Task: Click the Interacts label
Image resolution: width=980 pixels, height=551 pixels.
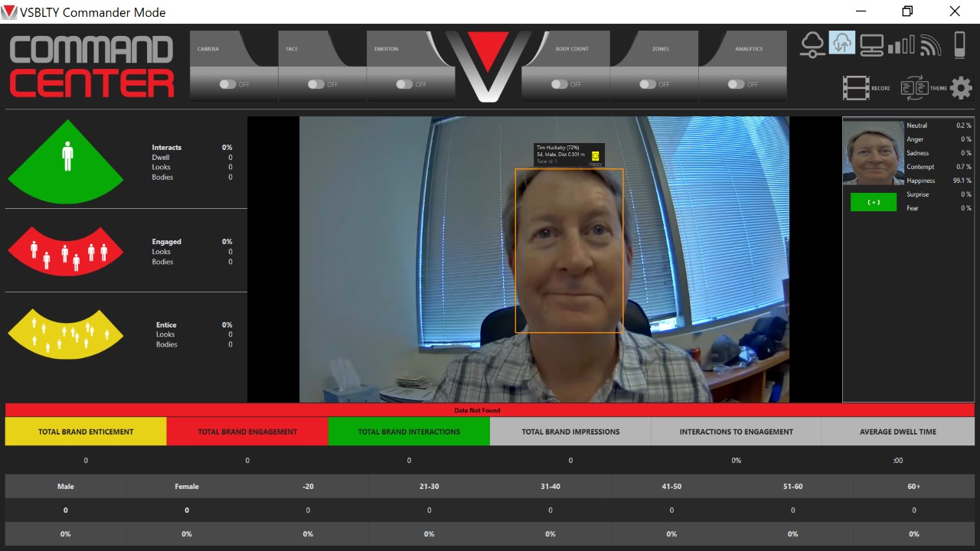Action: click(x=167, y=147)
